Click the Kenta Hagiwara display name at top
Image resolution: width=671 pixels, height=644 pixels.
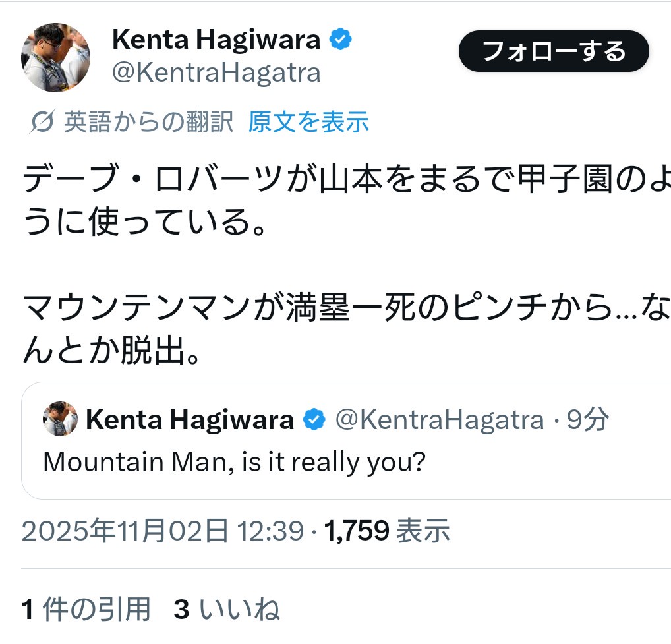pyautogui.click(x=216, y=40)
